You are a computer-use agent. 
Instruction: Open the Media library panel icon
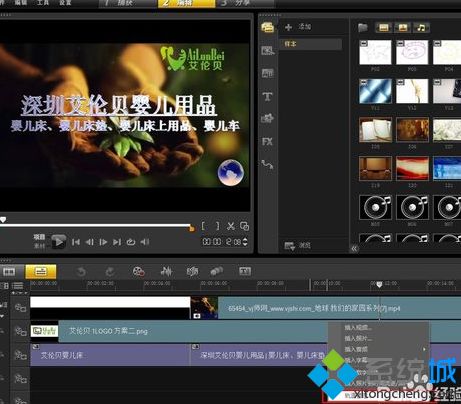coord(268,27)
